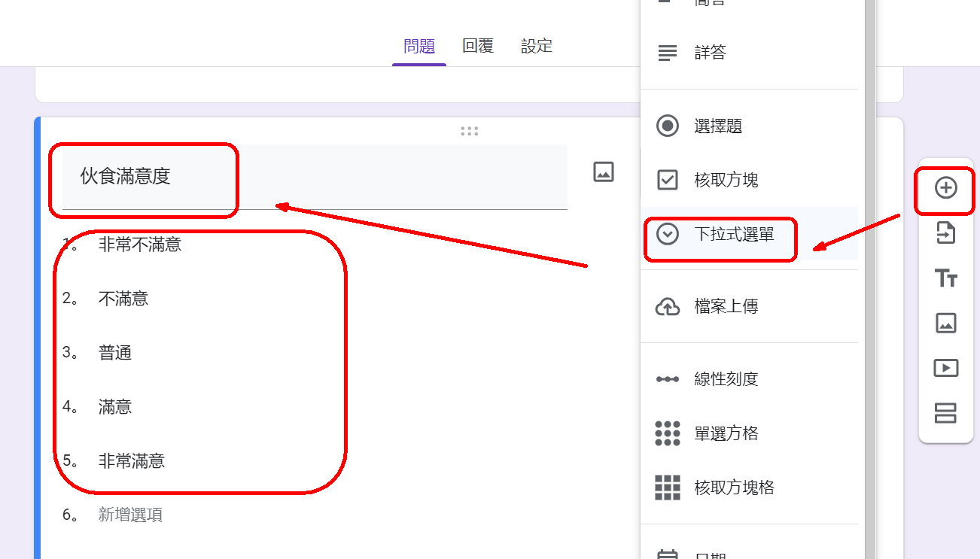Select 單選方格 question type
The width and height of the screenshot is (980, 559).
point(726,433)
